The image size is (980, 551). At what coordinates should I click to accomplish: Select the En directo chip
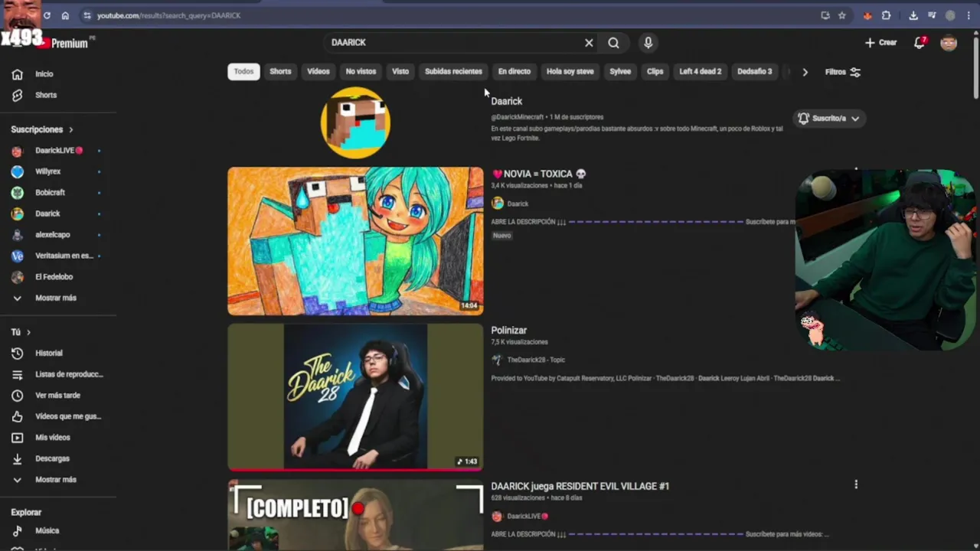tap(514, 71)
